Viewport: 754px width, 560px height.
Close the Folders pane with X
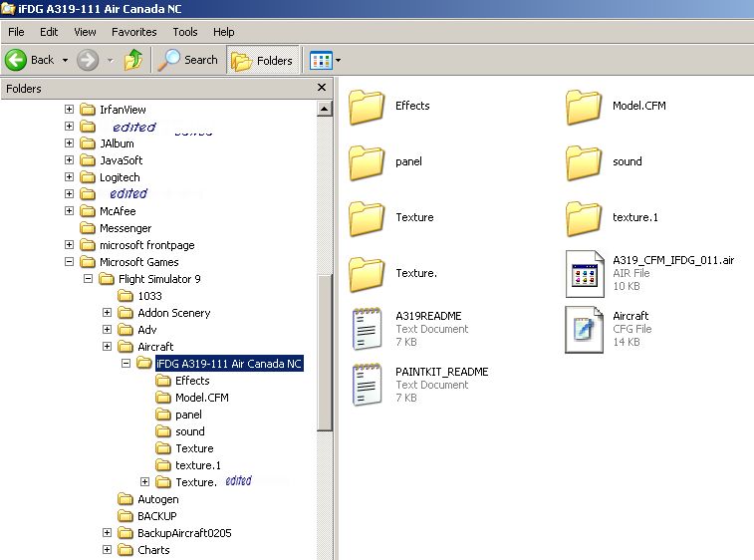(x=322, y=88)
